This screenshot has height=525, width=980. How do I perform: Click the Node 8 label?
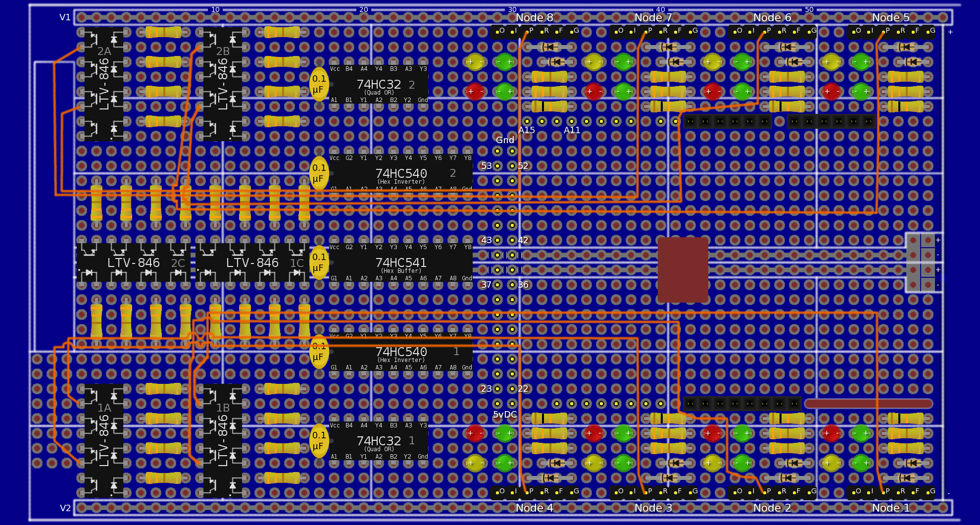[x=534, y=18]
